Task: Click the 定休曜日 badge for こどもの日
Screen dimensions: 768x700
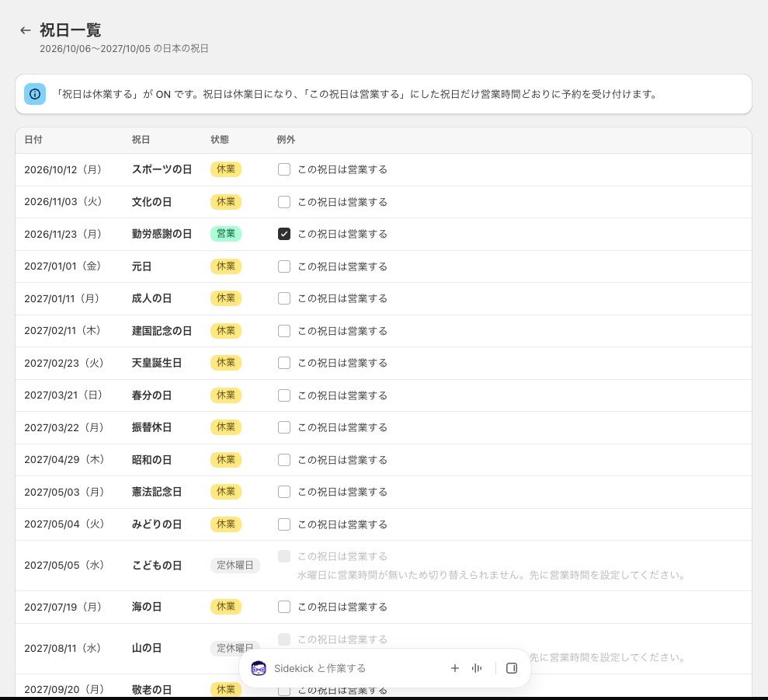Action: [235, 565]
